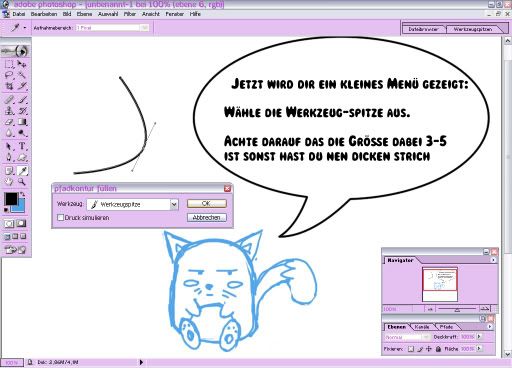Open the Filter menu

pos(130,14)
